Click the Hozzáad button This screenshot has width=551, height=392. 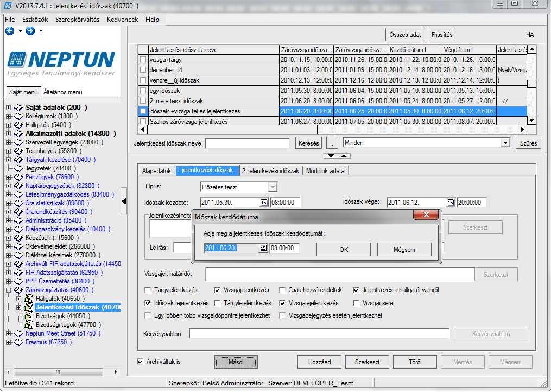click(319, 362)
